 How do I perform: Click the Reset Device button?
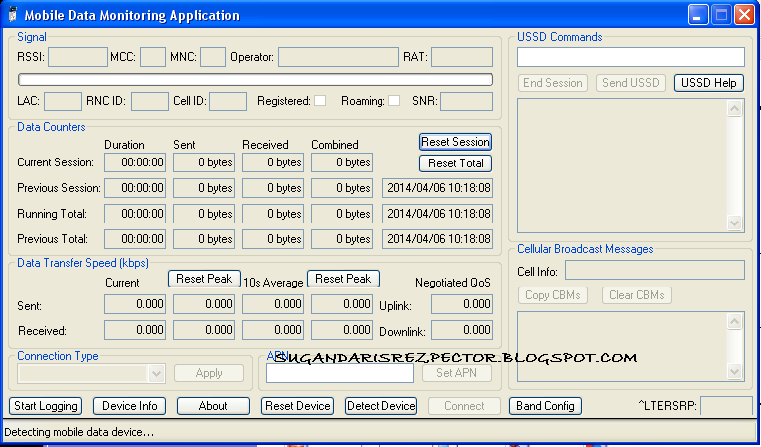tap(298, 406)
